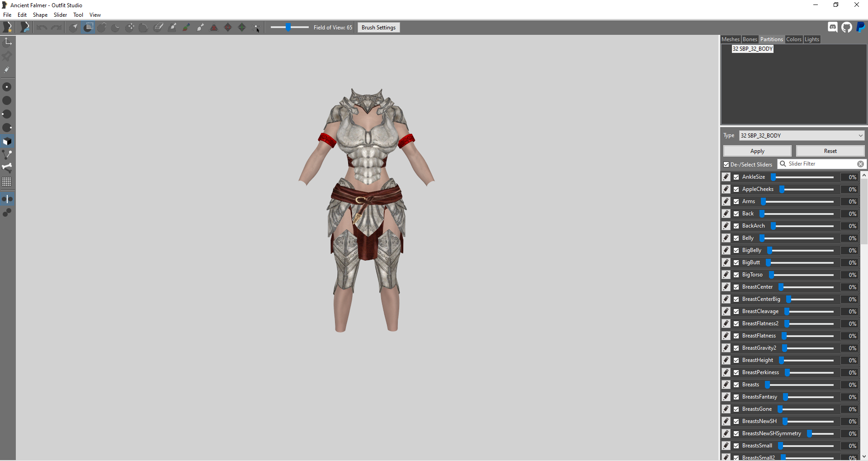Open the Slider menu
868x461 pixels.
coord(60,15)
